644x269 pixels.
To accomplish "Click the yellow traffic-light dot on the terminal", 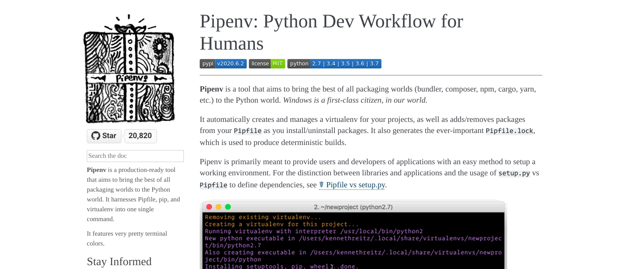I will (x=219, y=207).
